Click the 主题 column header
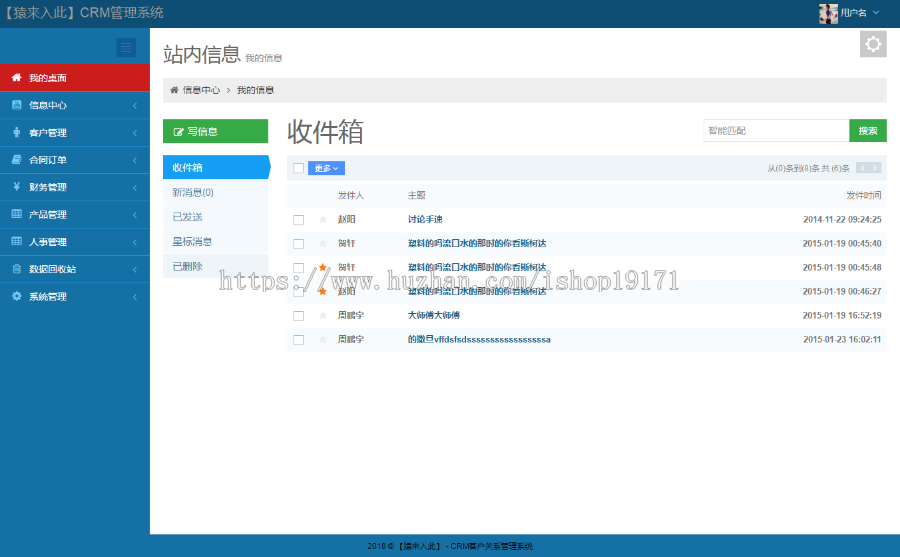Image resolution: width=900 pixels, height=557 pixels. (x=417, y=195)
